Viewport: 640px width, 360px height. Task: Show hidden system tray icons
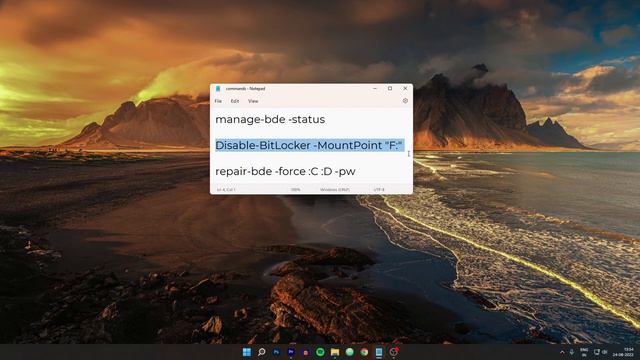coord(562,352)
